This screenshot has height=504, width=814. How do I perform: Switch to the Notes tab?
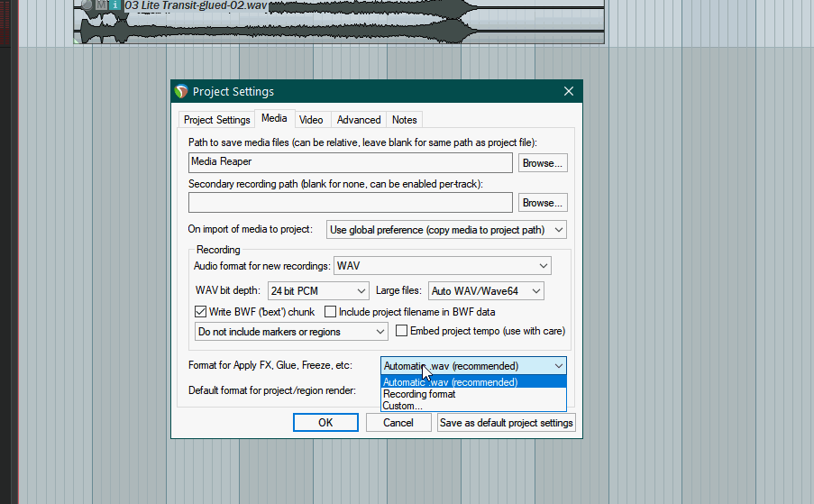[405, 120]
